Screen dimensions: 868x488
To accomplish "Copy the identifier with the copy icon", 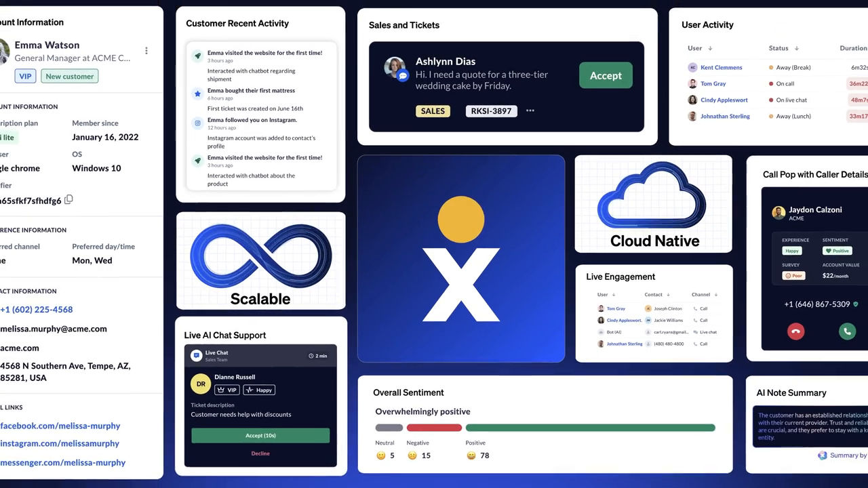I will [68, 200].
